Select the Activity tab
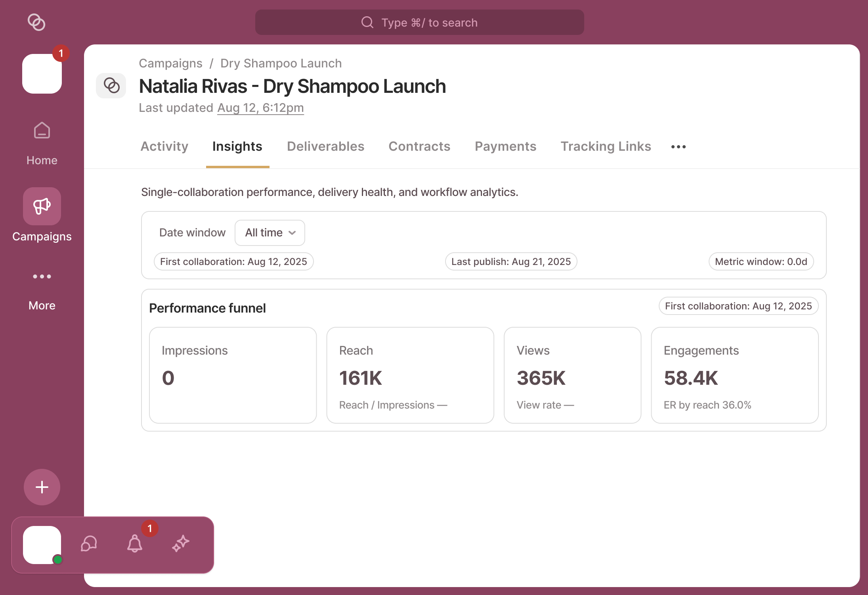Screen dimensions: 868x595 [x=164, y=146]
